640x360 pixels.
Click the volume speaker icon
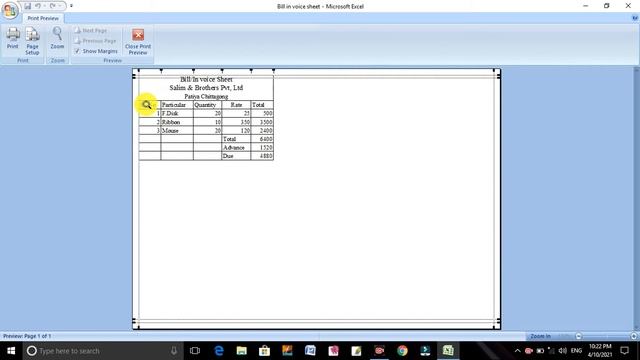point(562,351)
